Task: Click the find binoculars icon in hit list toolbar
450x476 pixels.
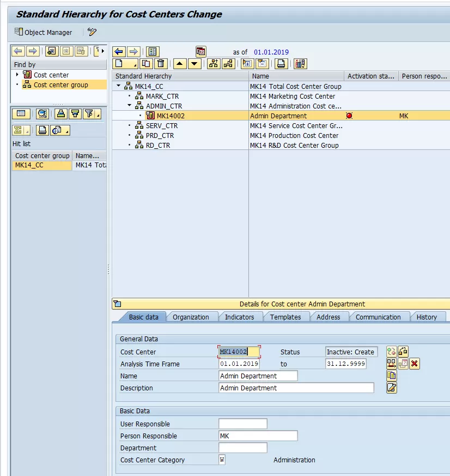Action: pyautogui.click(x=42, y=114)
